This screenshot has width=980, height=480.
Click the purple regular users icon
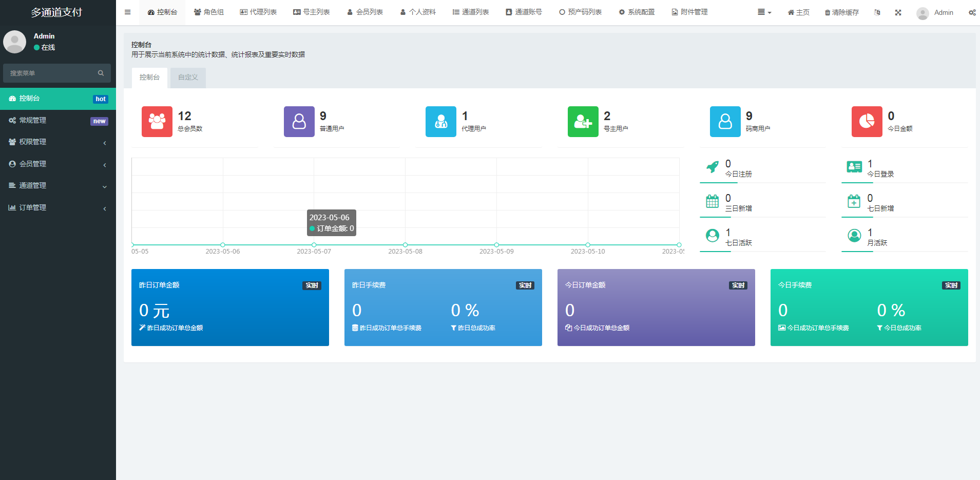(299, 122)
